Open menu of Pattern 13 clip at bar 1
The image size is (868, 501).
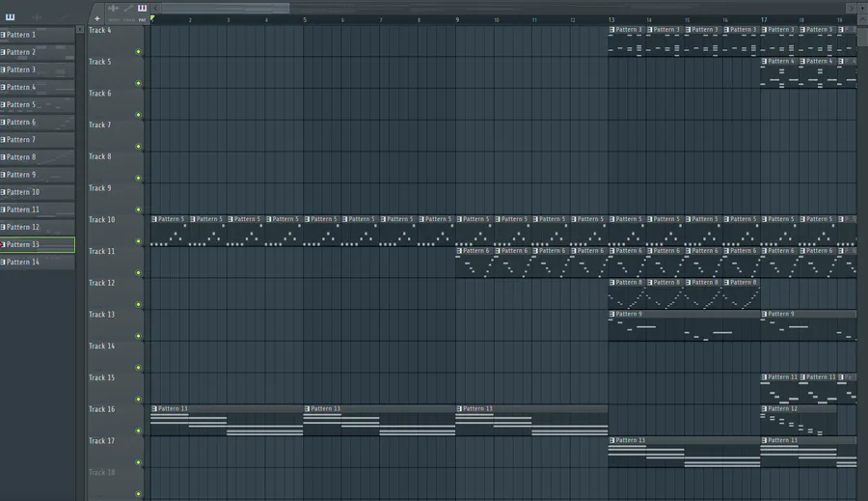coord(154,409)
